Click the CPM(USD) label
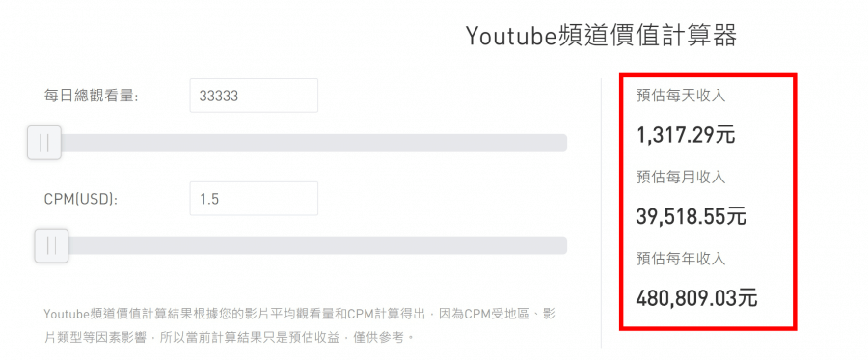868x360 pixels. (81, 199)
